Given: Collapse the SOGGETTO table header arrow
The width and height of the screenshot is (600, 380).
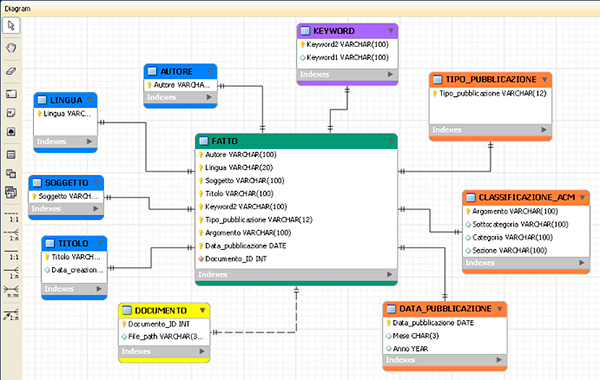Looking at the screenshot, I should tap(96, 182).
